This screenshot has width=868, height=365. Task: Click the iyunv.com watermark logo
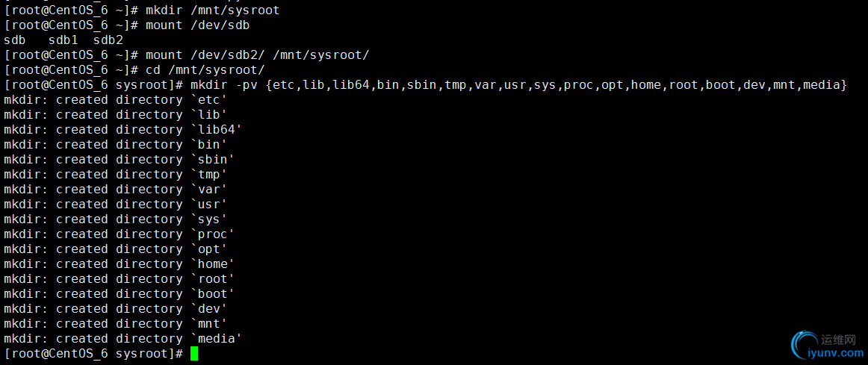coord(805,346)
